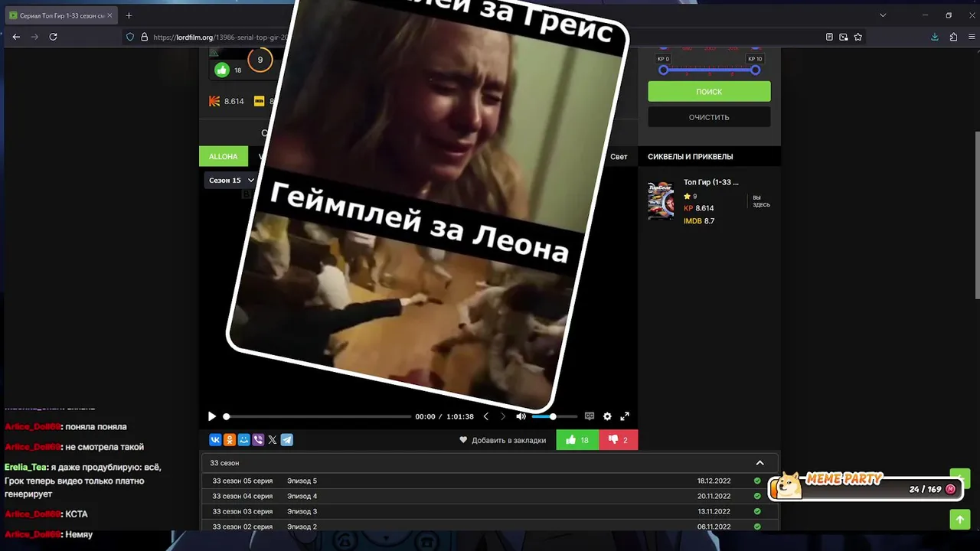Open player settings gear
The image size is (980, 551).
pos(607,416)
